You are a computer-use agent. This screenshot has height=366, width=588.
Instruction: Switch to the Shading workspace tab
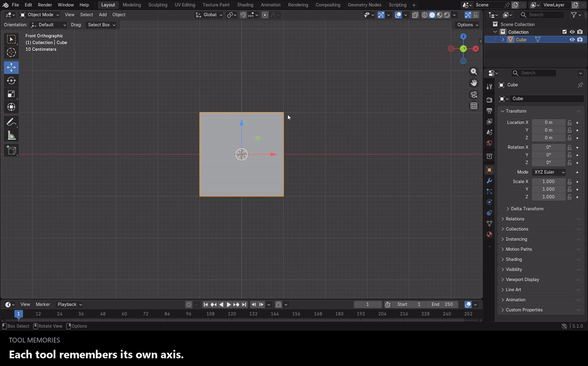245,5
